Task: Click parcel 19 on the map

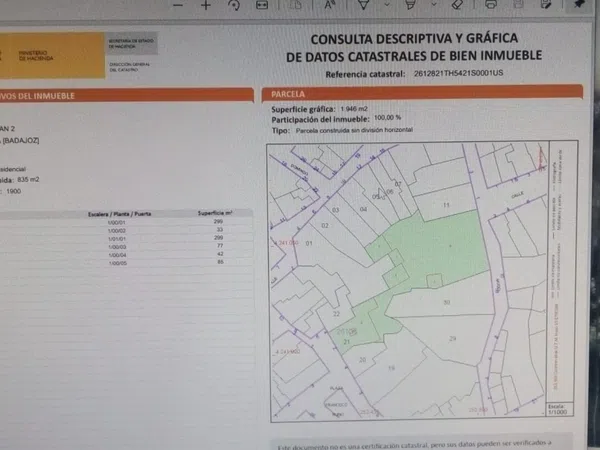Action: (391, 368)
